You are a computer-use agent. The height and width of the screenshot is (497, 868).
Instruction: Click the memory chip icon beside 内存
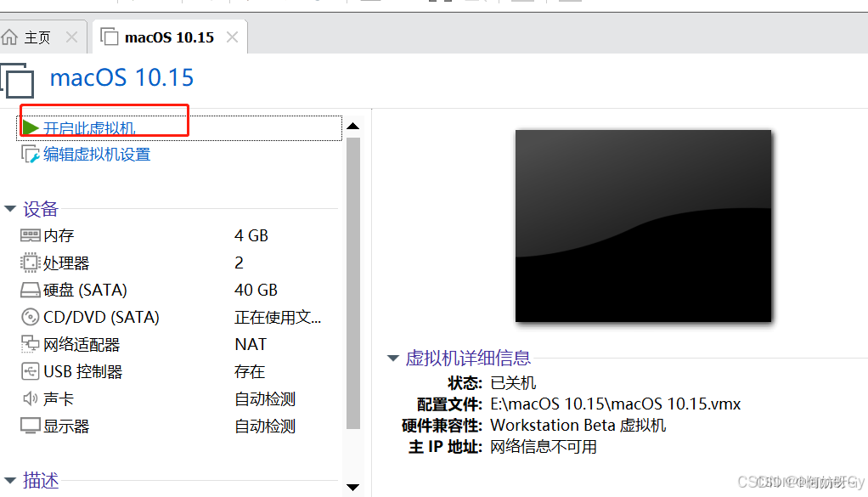tap(31, 235)
